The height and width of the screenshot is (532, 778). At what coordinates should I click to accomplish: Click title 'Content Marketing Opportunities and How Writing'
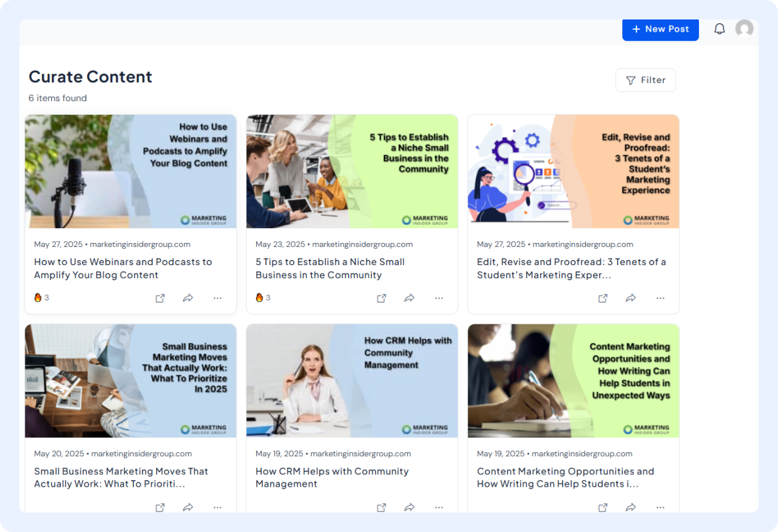coord(565,478)
